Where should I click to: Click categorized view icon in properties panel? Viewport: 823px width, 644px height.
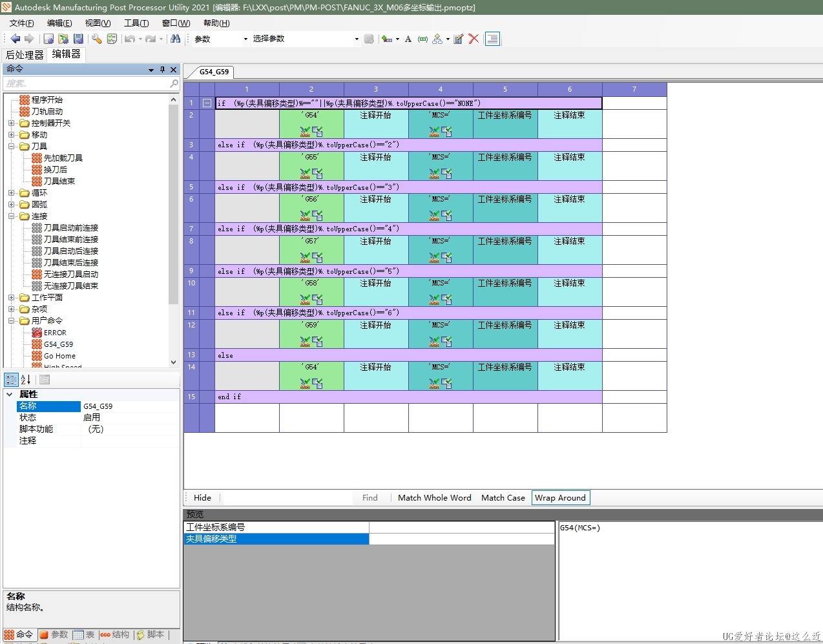pos(11,380)
